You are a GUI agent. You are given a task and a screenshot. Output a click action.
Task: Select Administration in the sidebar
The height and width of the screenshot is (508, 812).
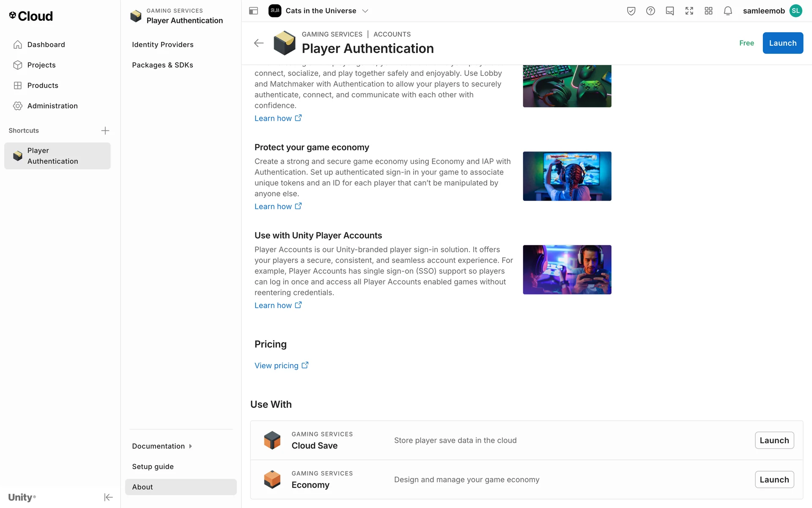coord(52,106)
